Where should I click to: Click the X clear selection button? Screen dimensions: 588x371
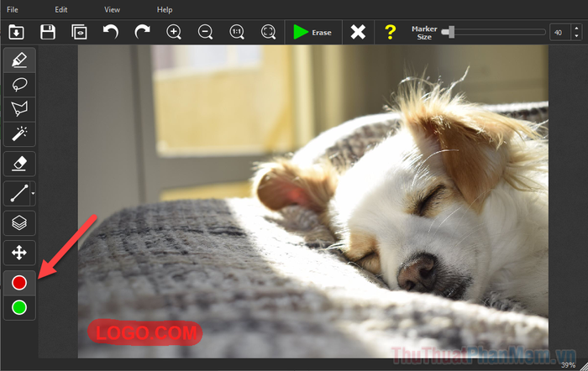358,32
